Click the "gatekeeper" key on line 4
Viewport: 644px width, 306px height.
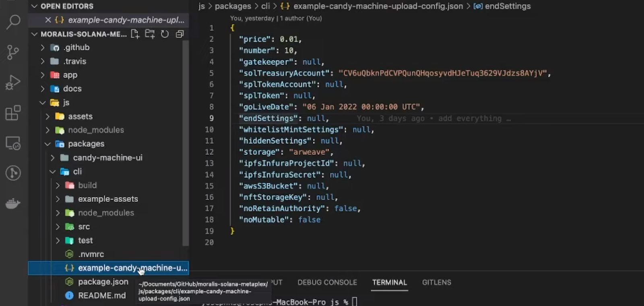[x=266, y=62]
